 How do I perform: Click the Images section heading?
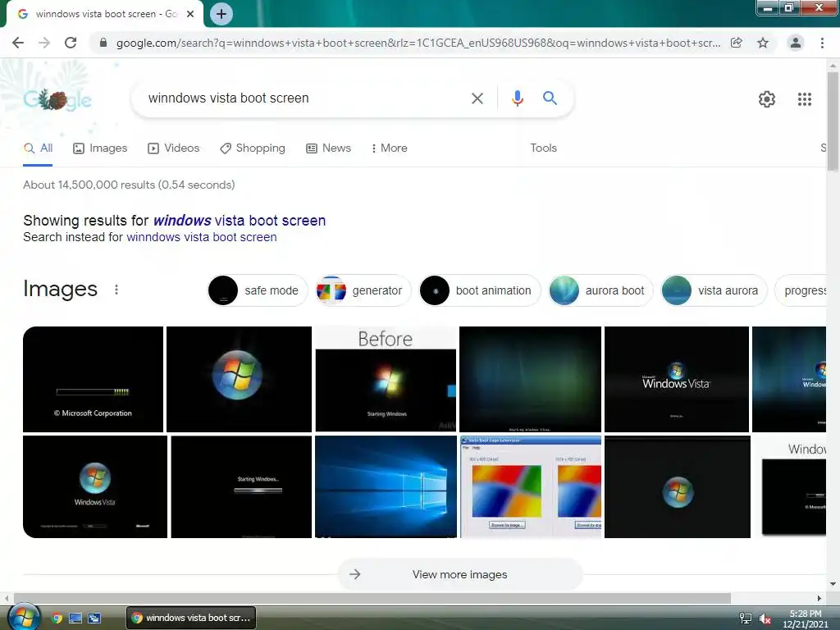click(61, 290)
